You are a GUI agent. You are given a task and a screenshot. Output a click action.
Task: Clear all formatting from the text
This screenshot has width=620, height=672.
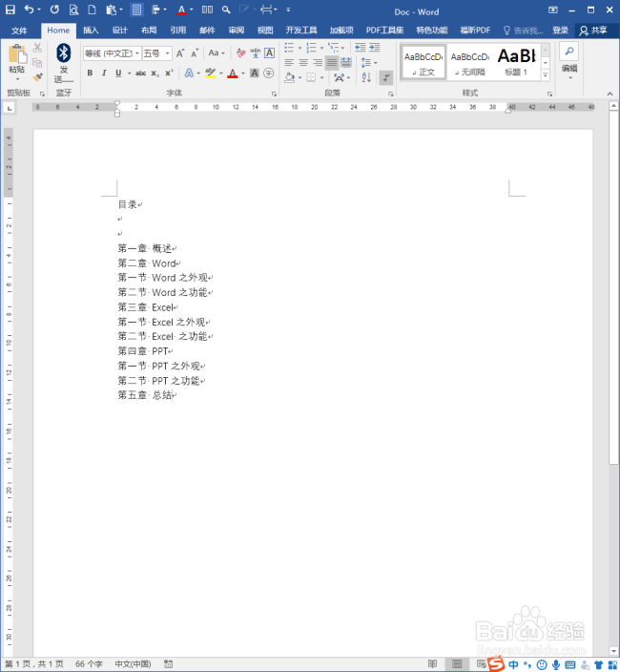point(240,53)
